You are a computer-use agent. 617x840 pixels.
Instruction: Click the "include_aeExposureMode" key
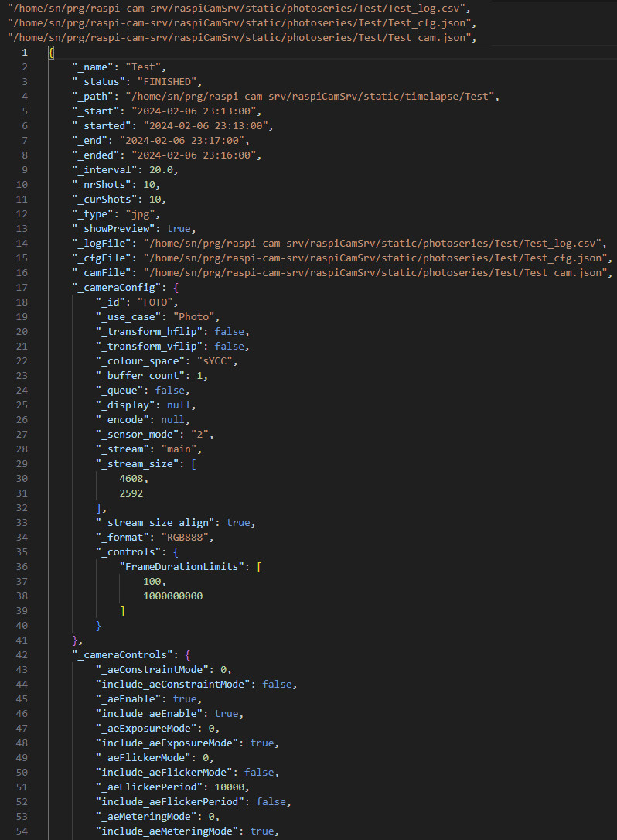(x=166, y=743)
